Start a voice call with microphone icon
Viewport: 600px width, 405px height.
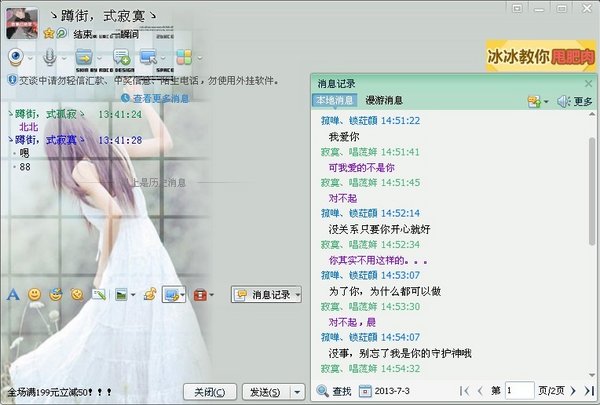(49, 57)
